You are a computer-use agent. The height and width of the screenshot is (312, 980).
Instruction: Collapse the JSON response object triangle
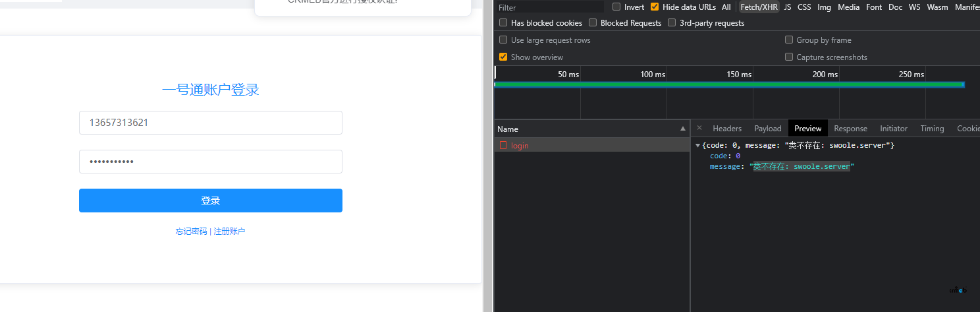coord(697,145)
